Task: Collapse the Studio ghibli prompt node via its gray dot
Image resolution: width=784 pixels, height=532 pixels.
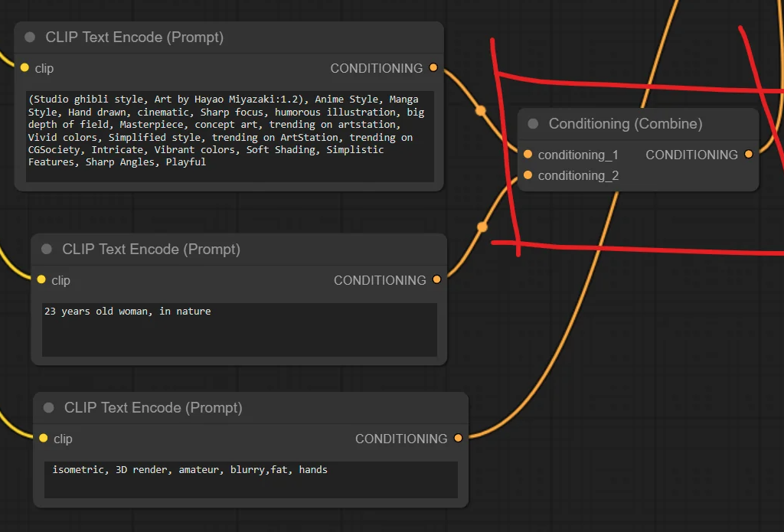Action: tap(30, 37)
